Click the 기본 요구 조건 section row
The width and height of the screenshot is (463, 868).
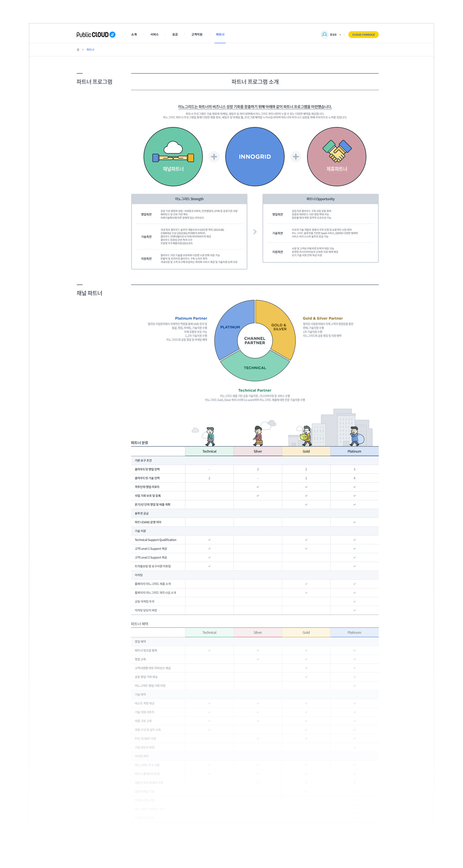coord(254,460)
